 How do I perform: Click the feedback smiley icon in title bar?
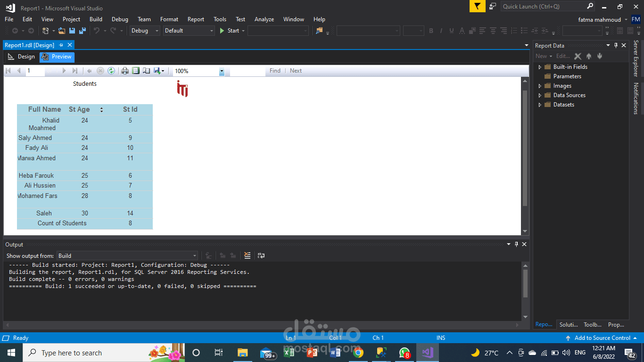tap(493, 6)
